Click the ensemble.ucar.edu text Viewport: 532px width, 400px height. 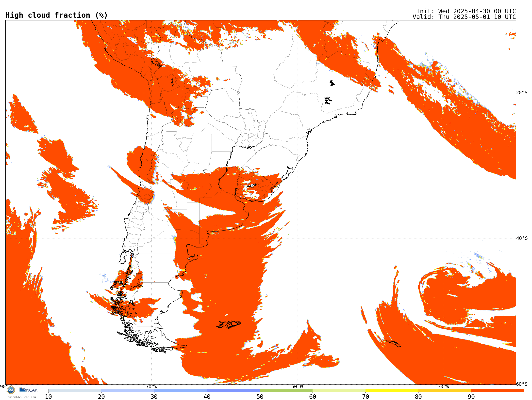(22, 397)
